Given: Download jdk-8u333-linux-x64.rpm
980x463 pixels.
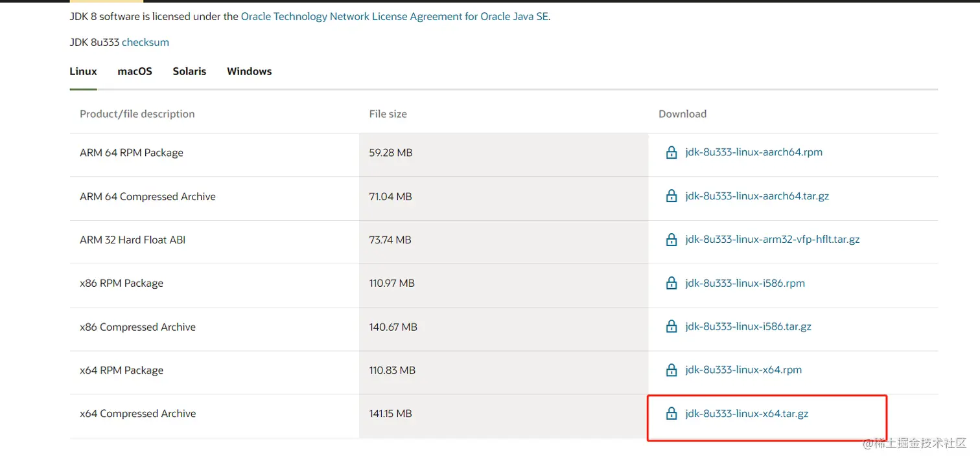Looking at the screenshot, I should click(743, 370).
